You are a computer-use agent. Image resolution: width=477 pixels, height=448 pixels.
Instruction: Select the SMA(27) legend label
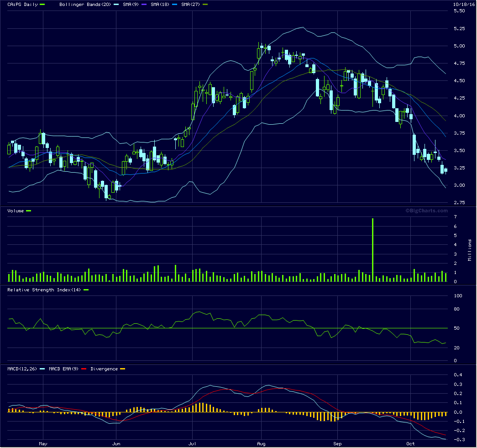coord(190,4)
